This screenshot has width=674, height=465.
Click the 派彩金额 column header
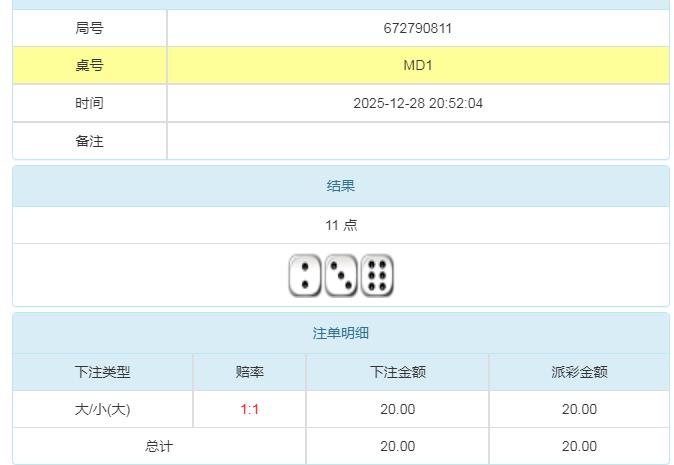tap(579, 372)
